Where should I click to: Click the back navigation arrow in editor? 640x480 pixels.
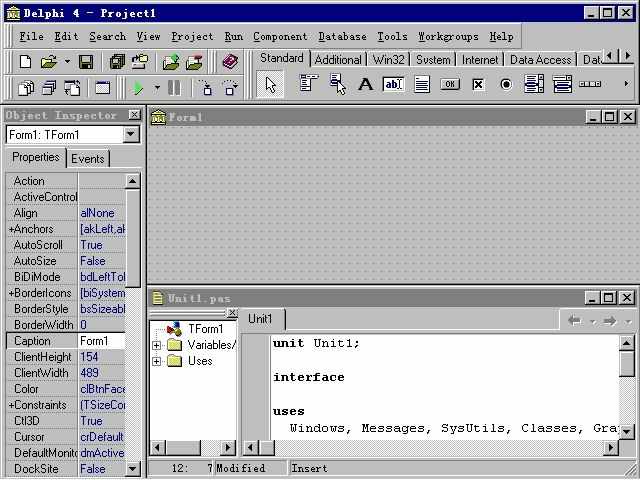[x=575, y=321]
